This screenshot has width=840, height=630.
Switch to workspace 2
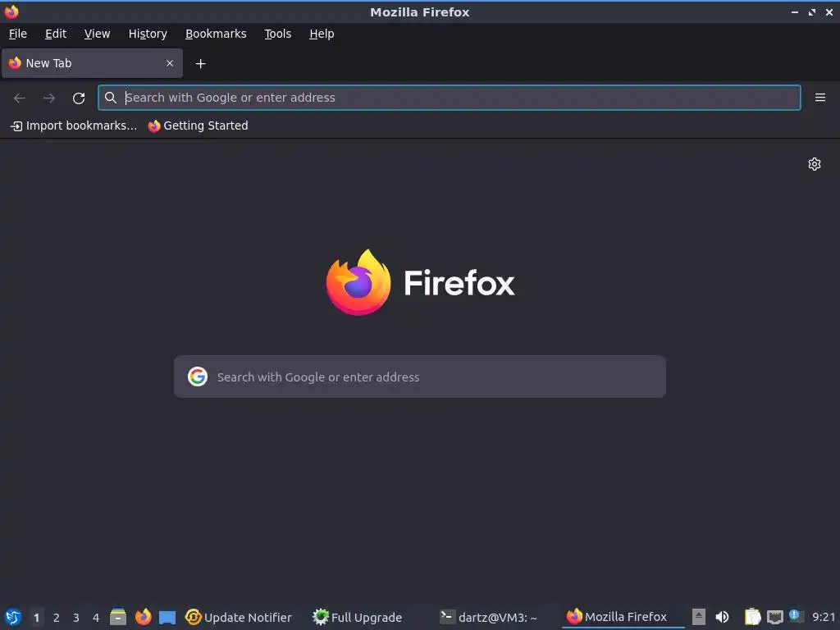(x=57, y=618)
